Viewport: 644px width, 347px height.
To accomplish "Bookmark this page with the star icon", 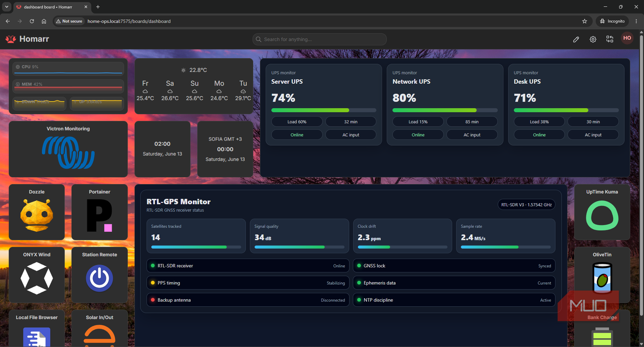I will point(585,21).
